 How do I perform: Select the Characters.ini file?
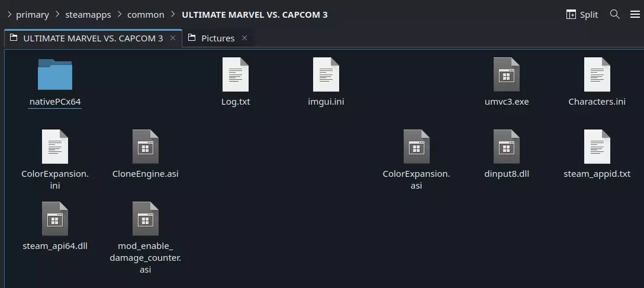coord(597,75)
